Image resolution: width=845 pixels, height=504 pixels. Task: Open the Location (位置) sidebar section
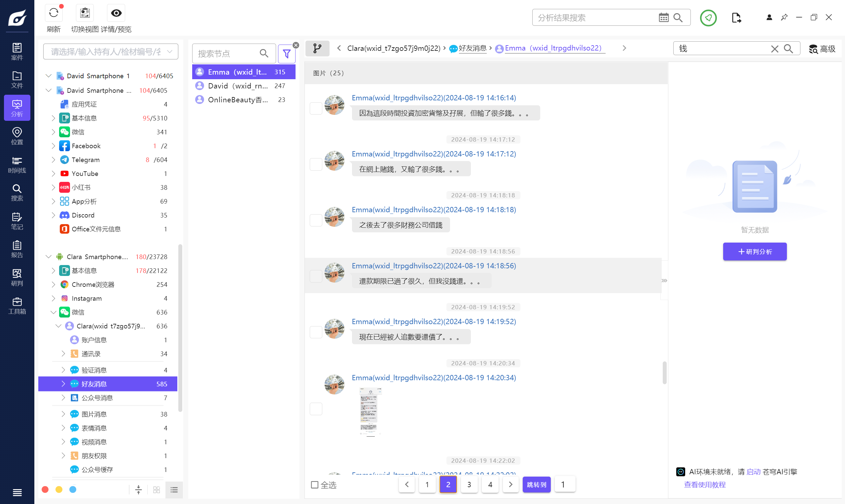[x=17, y=136]
